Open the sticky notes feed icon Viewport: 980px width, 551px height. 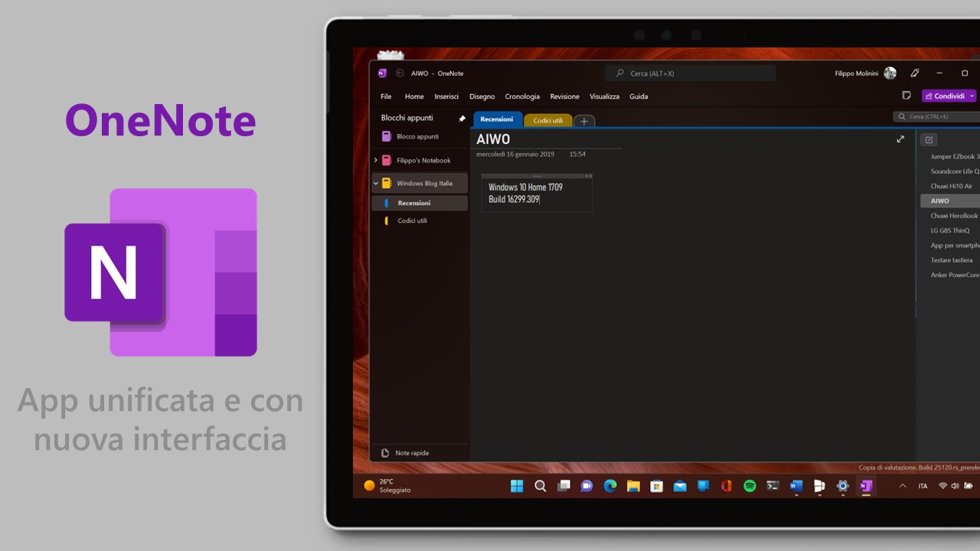[x=906, y=96]
